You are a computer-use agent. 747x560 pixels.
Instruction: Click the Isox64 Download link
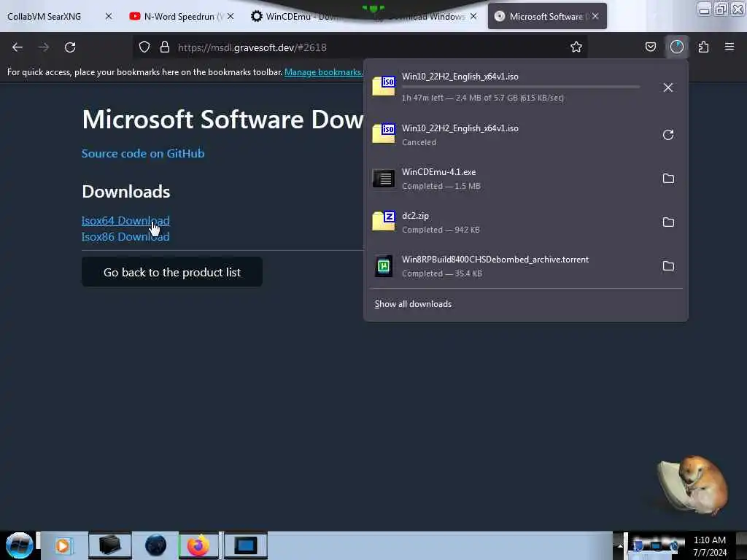tap(125, 220)
